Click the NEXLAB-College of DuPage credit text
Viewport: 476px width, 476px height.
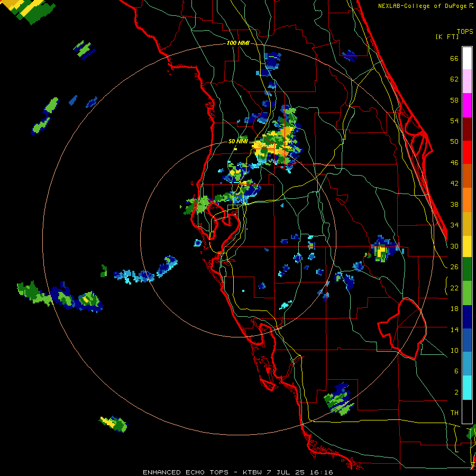tap(425, 6)
